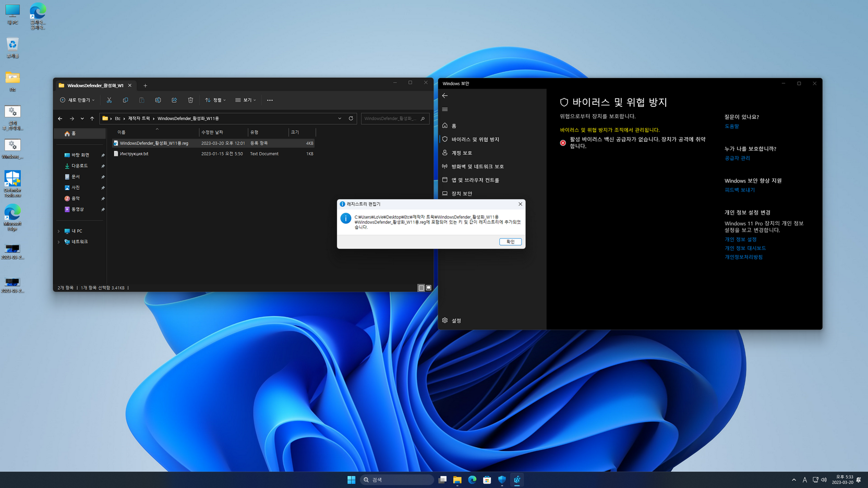The height and width of the screenshot is (488, 868).
Task: Click the Explorer search input field
Action: [x=395, y=118]
